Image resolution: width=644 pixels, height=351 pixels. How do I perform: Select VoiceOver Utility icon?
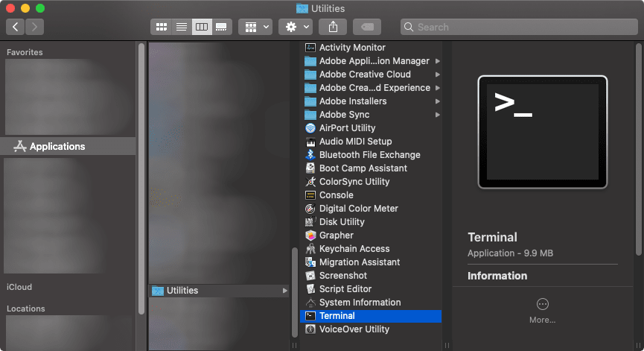pyautogui.click(x=310, y=329)
